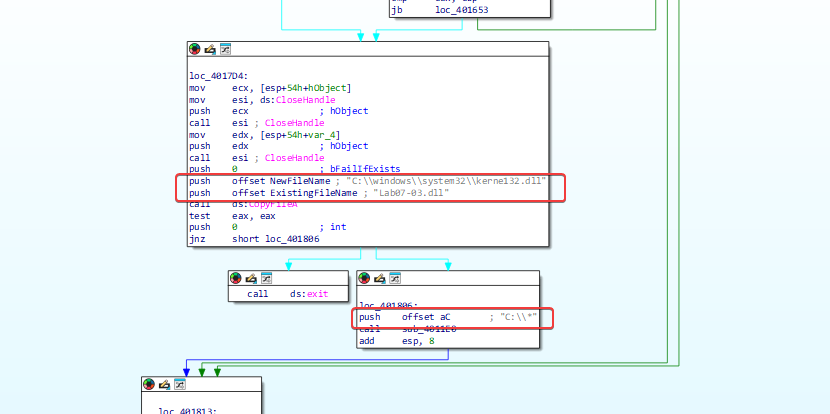Click group nodes icon on the ds:exit block
The image size is (830, 414).
click(267, 278)
